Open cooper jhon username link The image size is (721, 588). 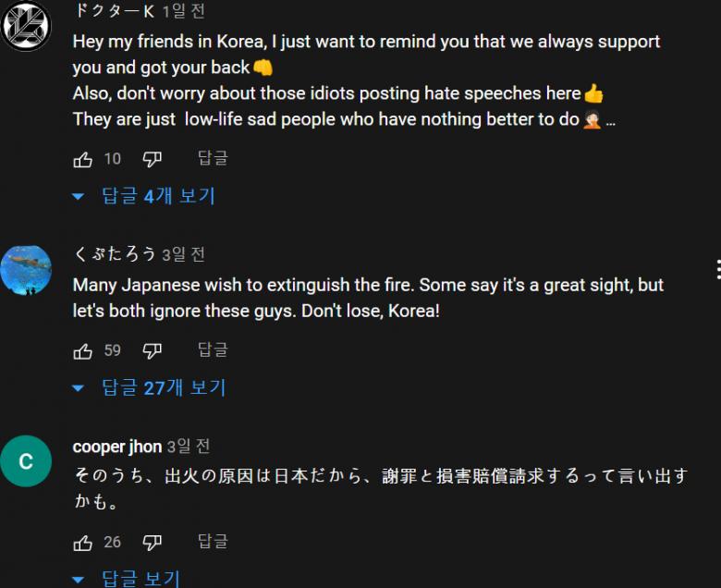(117, 447)
